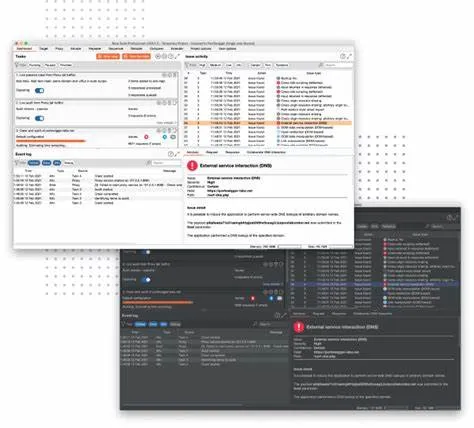Image resolution: width=474 pixels, height=428 pixels.
Task: Select the highlighted External service interaction issue row
Action: point(268,123)
